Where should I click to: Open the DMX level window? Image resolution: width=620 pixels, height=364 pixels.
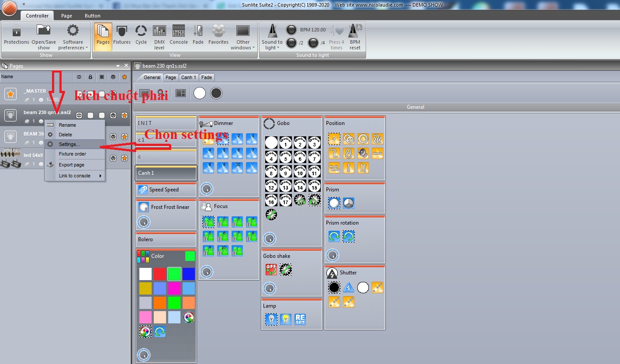(159, 37)
